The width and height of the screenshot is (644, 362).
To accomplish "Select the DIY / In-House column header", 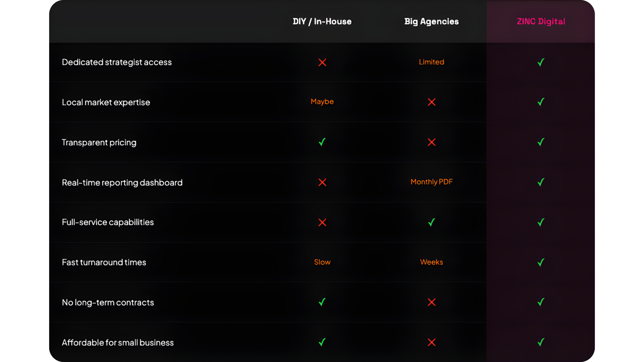I will coord(322,22).
